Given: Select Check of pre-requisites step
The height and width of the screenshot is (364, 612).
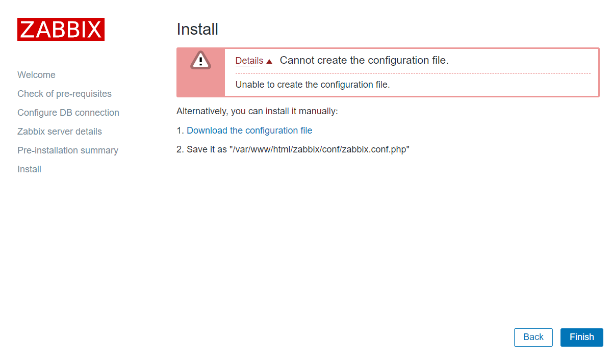Looking at the screenshot, I should (64, 94).
